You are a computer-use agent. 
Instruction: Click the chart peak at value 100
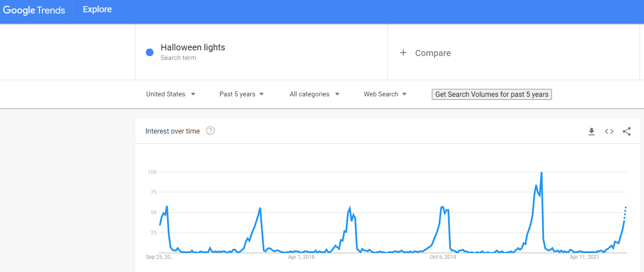[x=541, y=173]
